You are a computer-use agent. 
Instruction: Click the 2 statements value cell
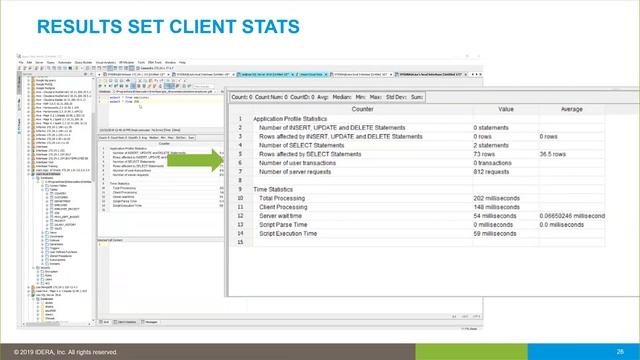click(506, 145)
